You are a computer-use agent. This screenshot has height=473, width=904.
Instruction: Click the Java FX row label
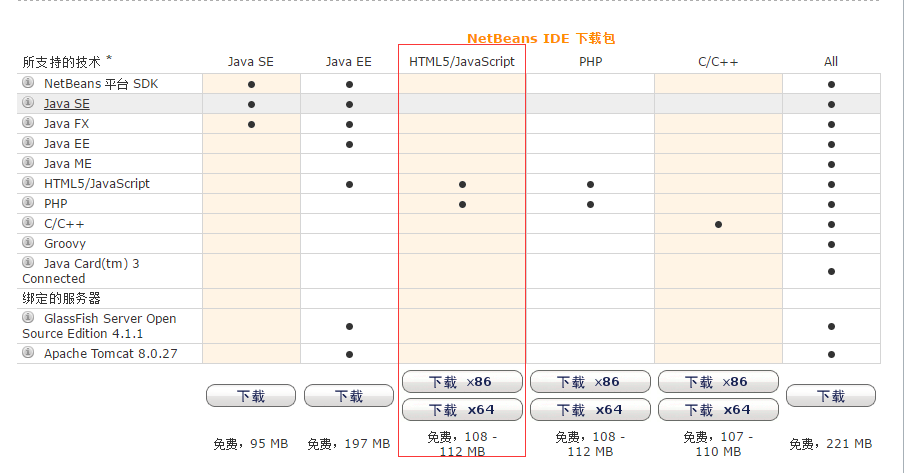(67, 123)
